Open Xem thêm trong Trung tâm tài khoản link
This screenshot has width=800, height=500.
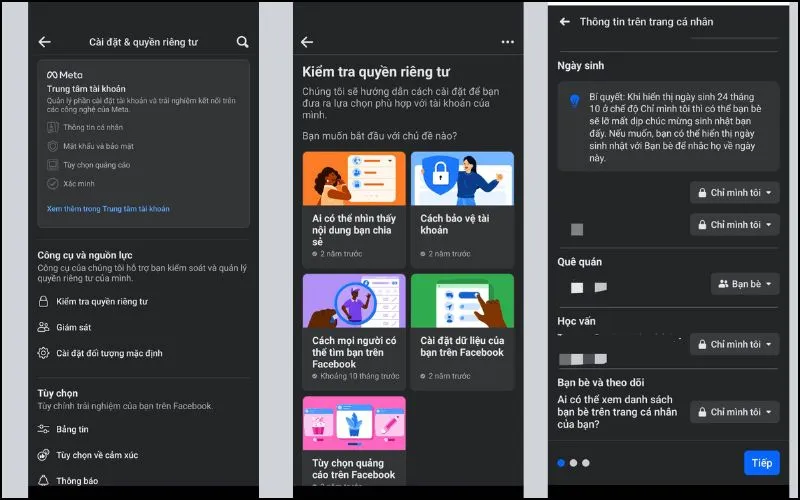click(108, 209)
